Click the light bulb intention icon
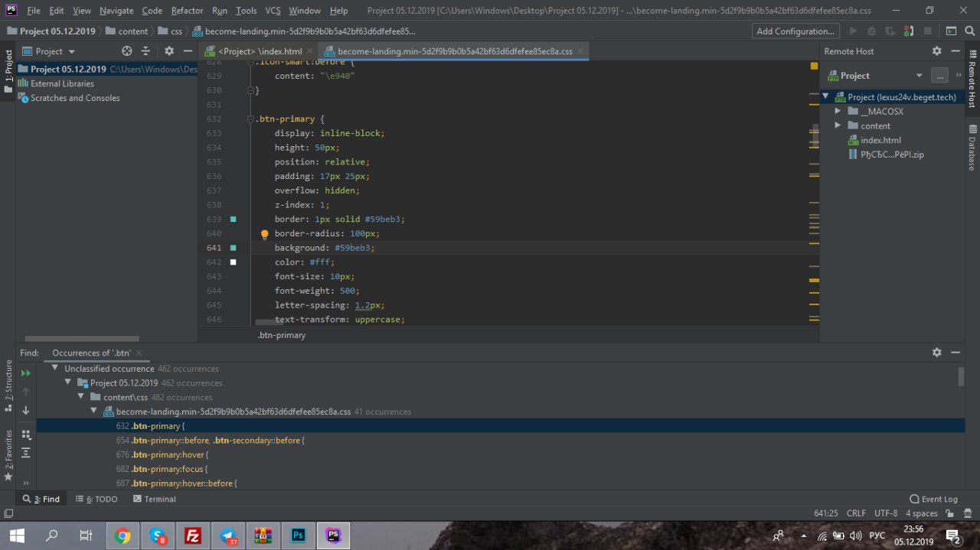Image resolution: width=980 pixels, height=550 pixels. (x=265, y=234)
